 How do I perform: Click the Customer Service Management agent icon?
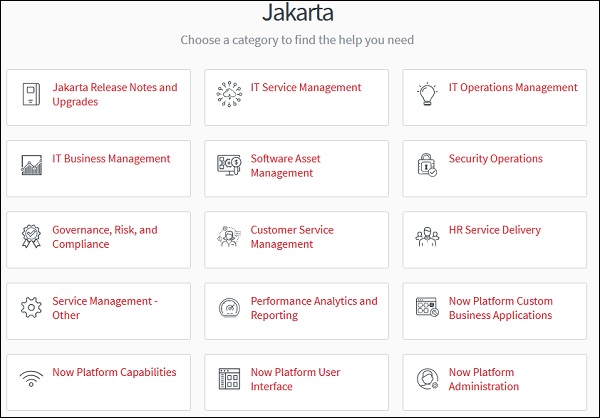click(229, 237)
